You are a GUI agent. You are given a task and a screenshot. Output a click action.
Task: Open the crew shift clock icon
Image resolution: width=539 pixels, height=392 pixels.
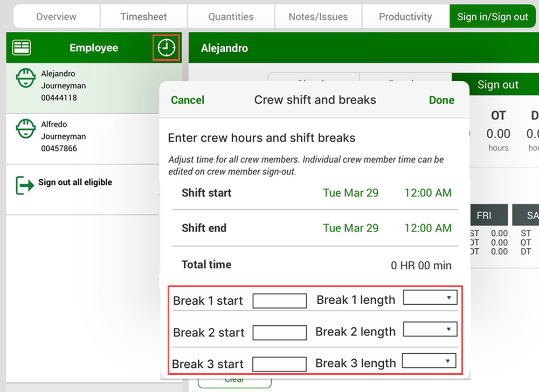pyautogui.click(x=167, y=47)
